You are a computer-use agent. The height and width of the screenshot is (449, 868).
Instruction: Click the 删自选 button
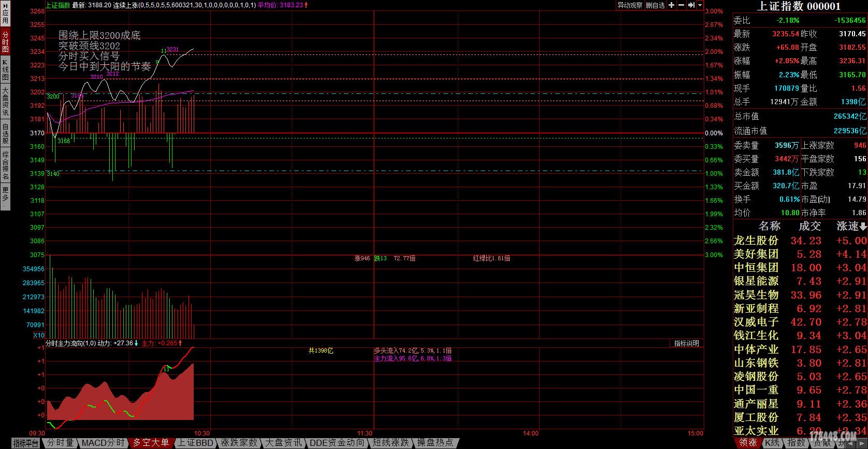655,5
